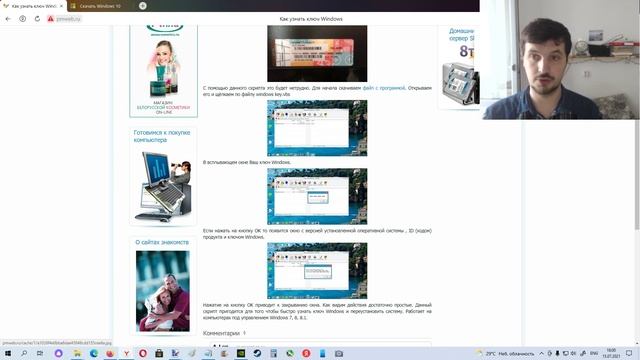Open the weather widget showing 29°C

(x=505, y=353)
